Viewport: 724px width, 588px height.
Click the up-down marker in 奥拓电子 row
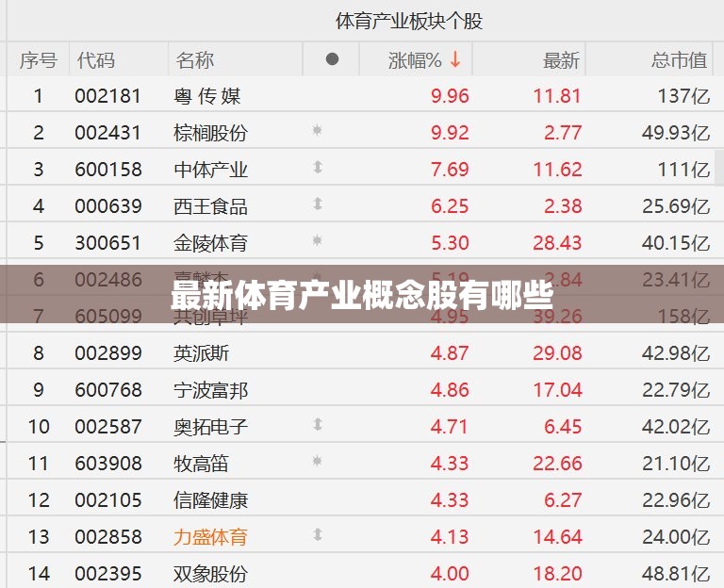(x=317, y=424)
